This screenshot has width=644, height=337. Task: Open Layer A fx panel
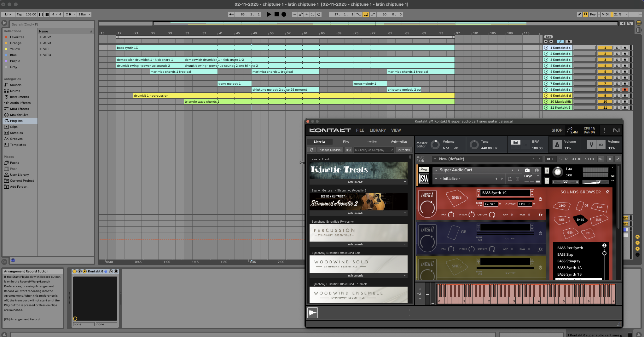540,215
